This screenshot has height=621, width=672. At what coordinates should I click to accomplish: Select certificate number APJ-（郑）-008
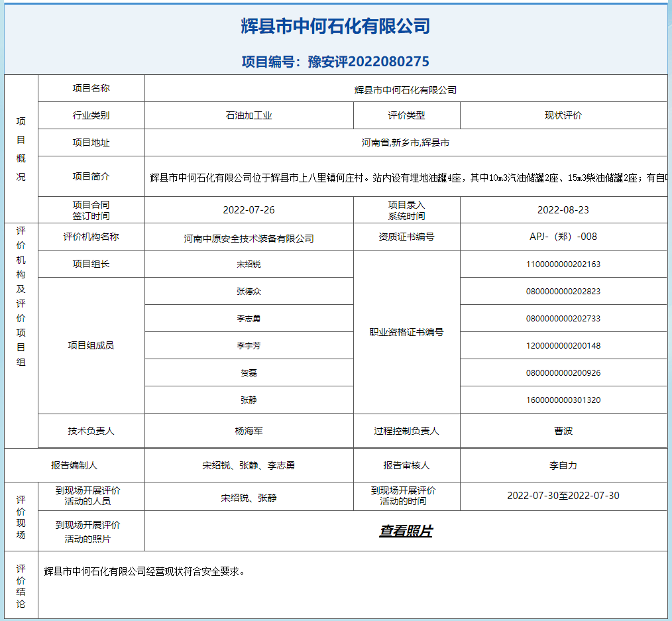click(x=563, y=237)
